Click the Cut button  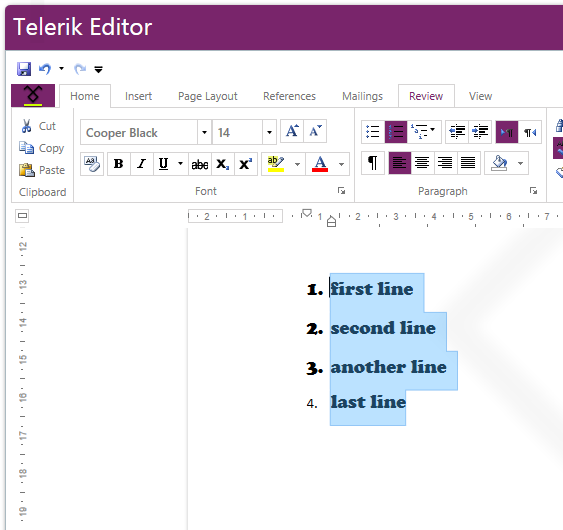38,126
